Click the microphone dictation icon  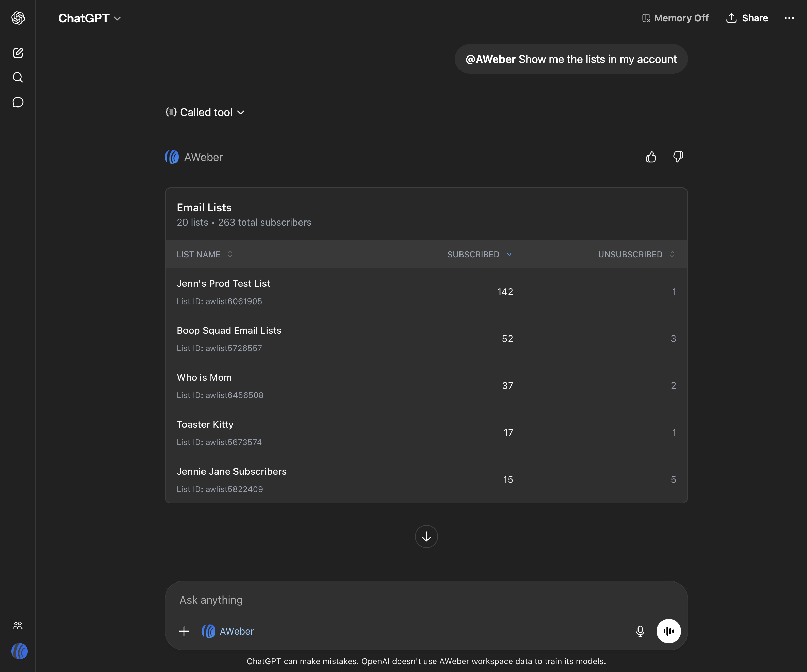click(640, 631)
